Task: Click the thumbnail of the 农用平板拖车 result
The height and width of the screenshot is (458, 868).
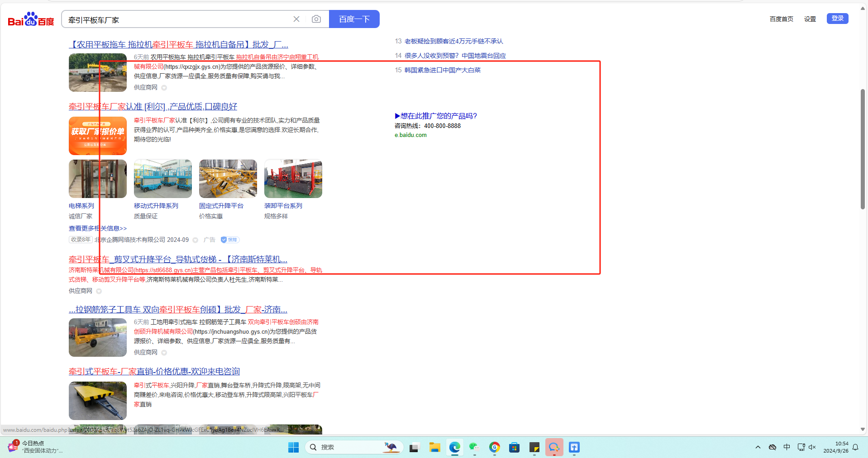Action: tap(98, 72)
